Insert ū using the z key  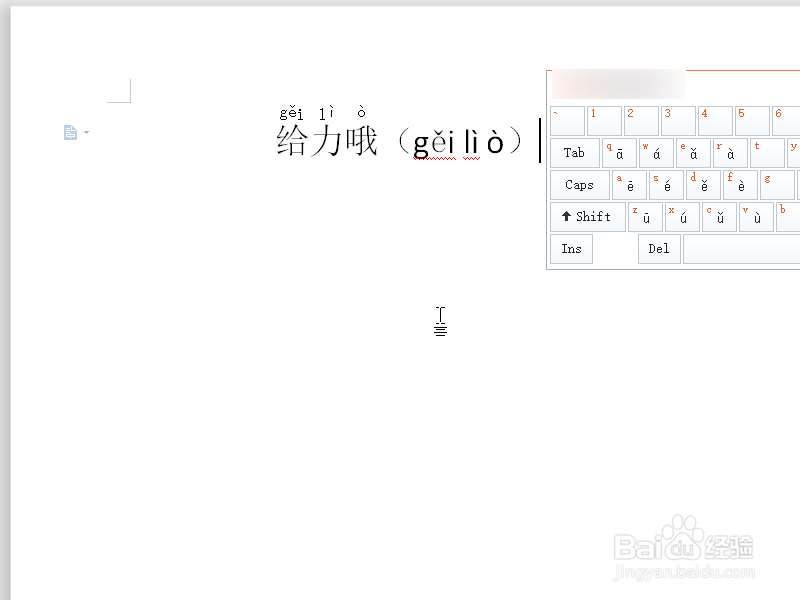pos(645,217)
